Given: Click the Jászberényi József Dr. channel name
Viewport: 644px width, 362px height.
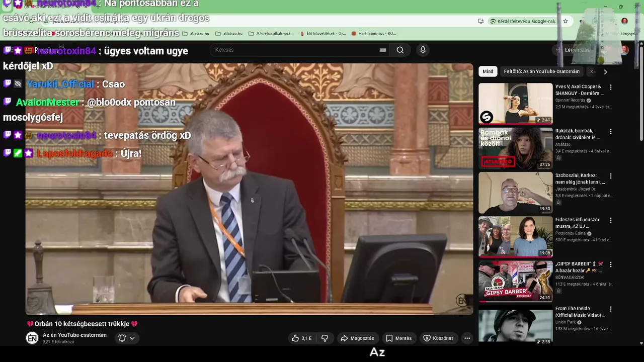Looking at the screenshot, I should 576,189.
